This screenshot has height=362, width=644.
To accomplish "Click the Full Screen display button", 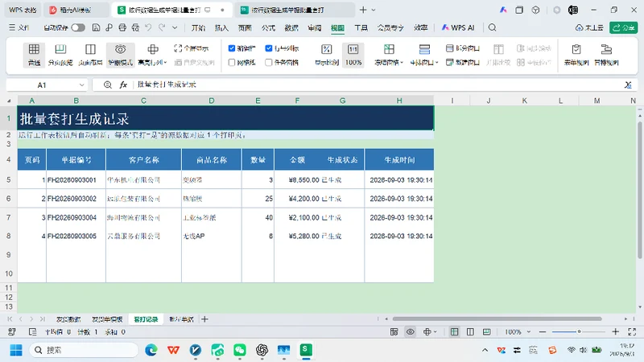I will (x=192, y=48).
